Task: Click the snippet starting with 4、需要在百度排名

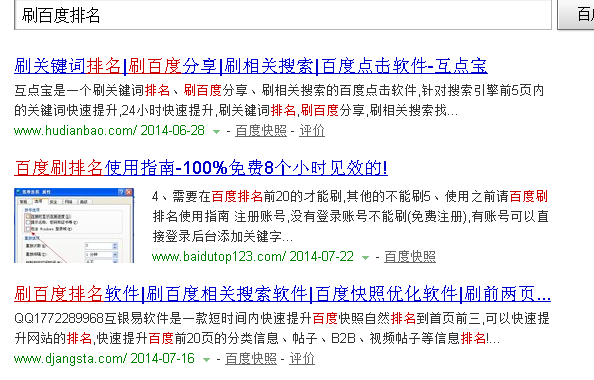Action: point(350,216)
